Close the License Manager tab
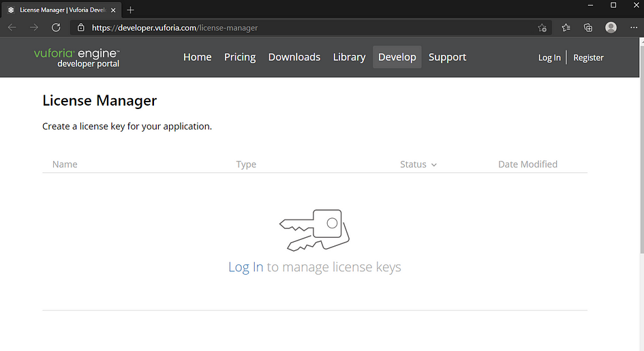Viewport: 644px width, 351px height. tap(113, 10)
